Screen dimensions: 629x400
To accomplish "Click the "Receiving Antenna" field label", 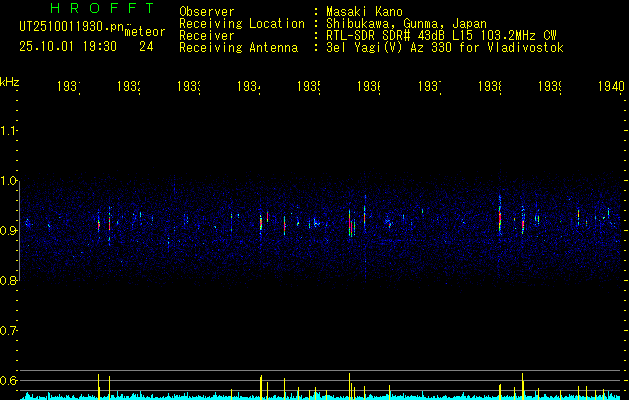I will click(238, 48).
